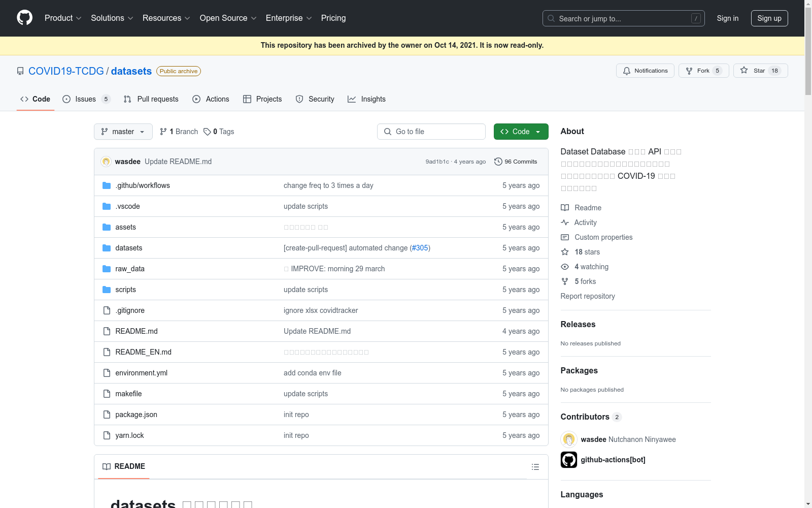Open the 9ad1b1c commit hash
812x508 pixels.
pos(437,162)
